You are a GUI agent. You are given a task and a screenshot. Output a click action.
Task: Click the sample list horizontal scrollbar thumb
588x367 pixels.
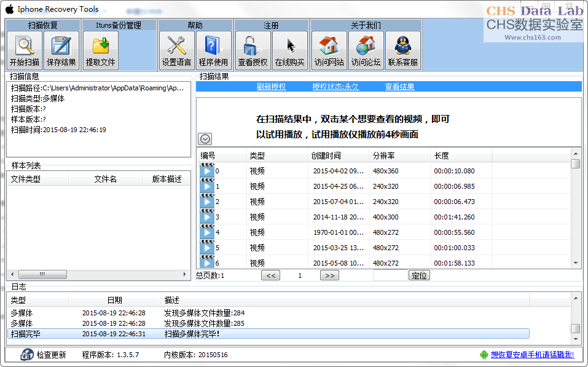[43, 274]
